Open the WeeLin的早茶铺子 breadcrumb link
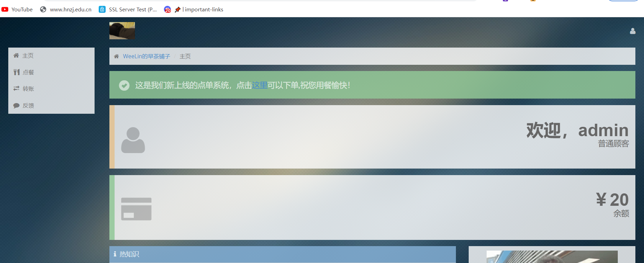The width and height of the screenshot is (644, 263). pyautogui.click(x=146, y=56)
